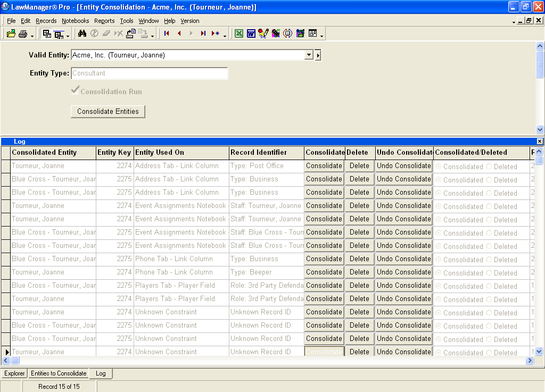Viewport: 545px width, 392px height.
Task: Expand the dropdown arrow after the import icon
Action: tap(152, 36)
